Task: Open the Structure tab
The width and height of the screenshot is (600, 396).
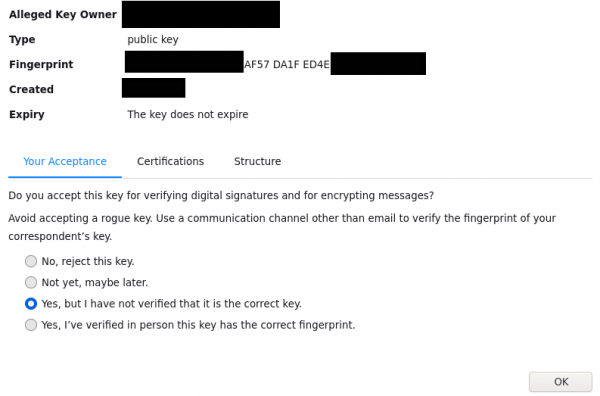Action: (x=258, y=161)
